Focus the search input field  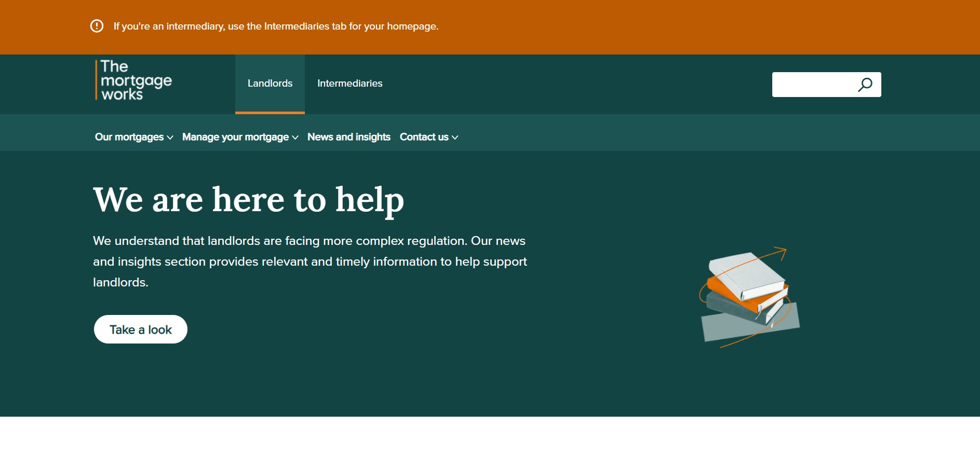tap(813, 85)
